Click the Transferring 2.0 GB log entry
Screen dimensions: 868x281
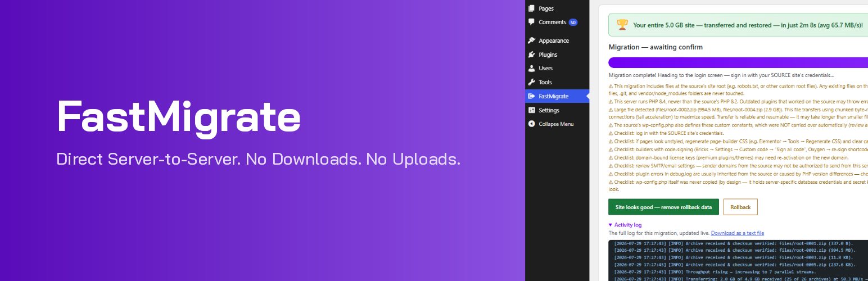pyautogui.click(x=741, y=278)
